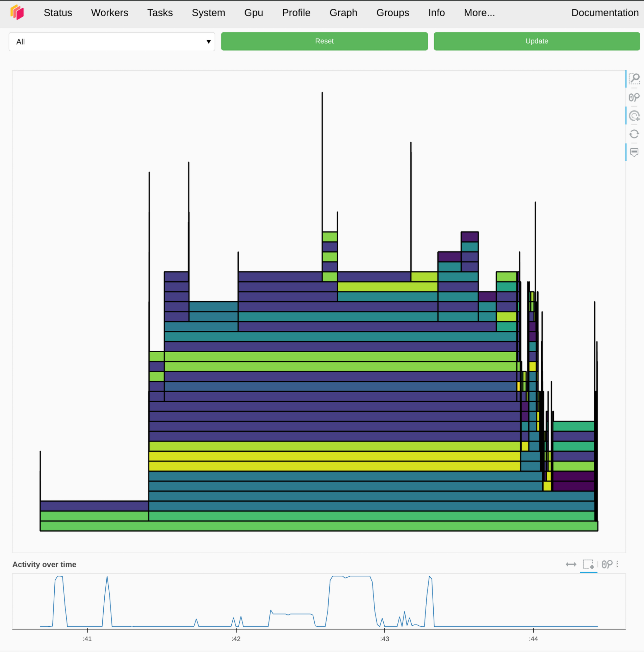This screenshot has height=652, width=644.
Task: Enable the Wheel Zoom tool above the activity chart
Action: [607, 565]
